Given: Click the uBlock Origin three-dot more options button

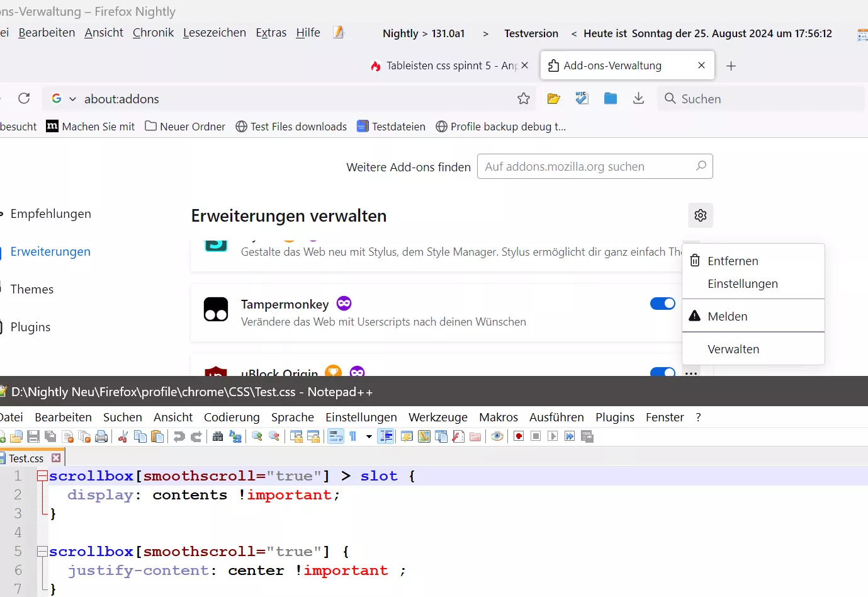Looking at the screenshot, I should [691, 373].
